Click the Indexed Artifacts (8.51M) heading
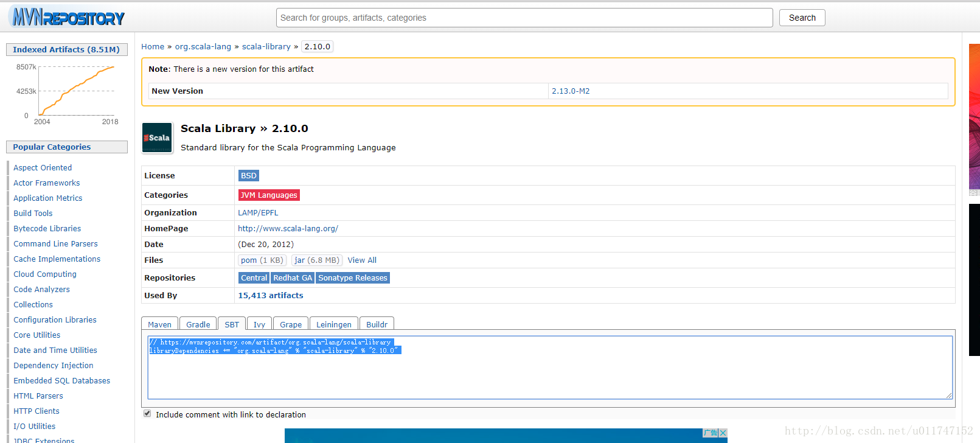This screenshot has height=443, width=980. tap(67, 49)
